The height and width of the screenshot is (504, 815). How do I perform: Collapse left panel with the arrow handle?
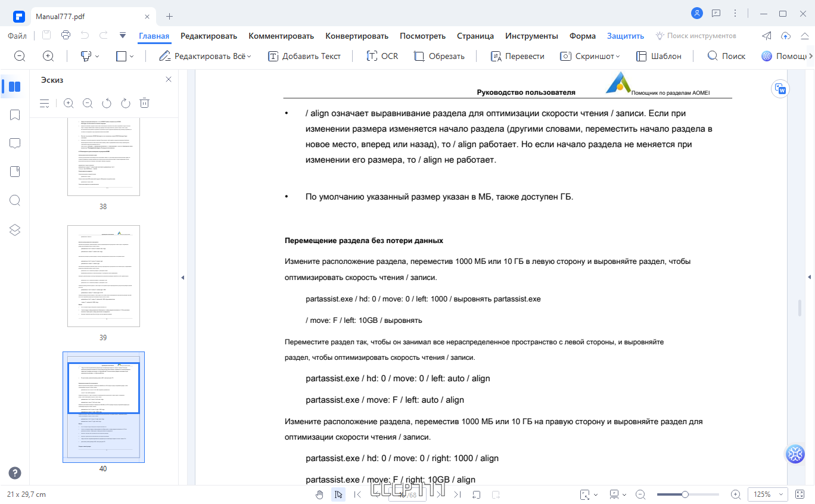tap(182, 278)
